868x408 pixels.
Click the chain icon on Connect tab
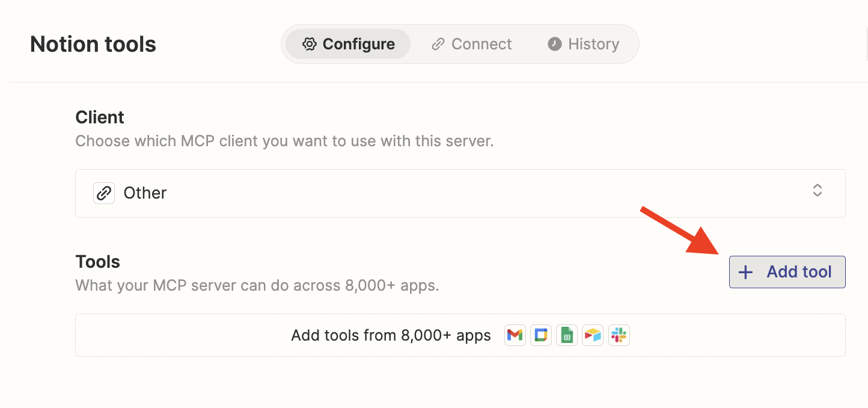(x=438, y=44)
